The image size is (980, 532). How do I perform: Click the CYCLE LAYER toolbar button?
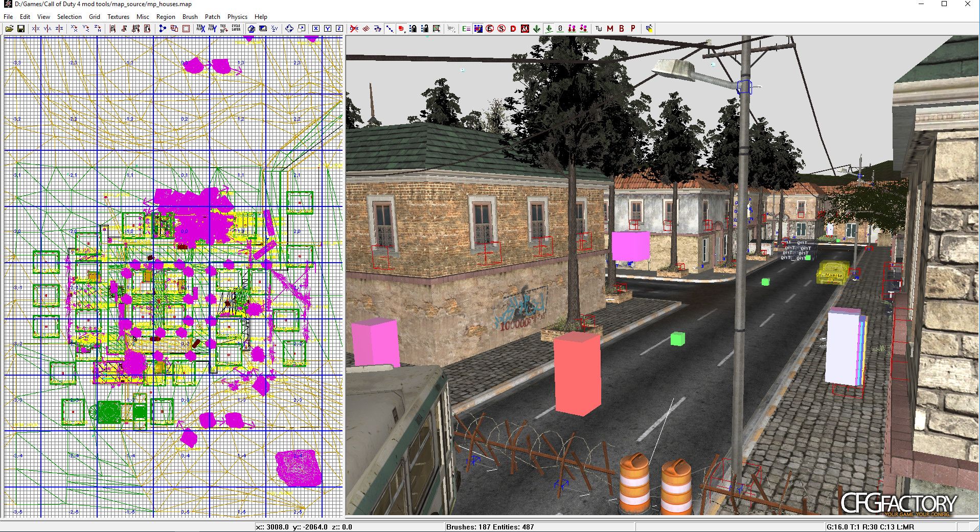(236, 29)
